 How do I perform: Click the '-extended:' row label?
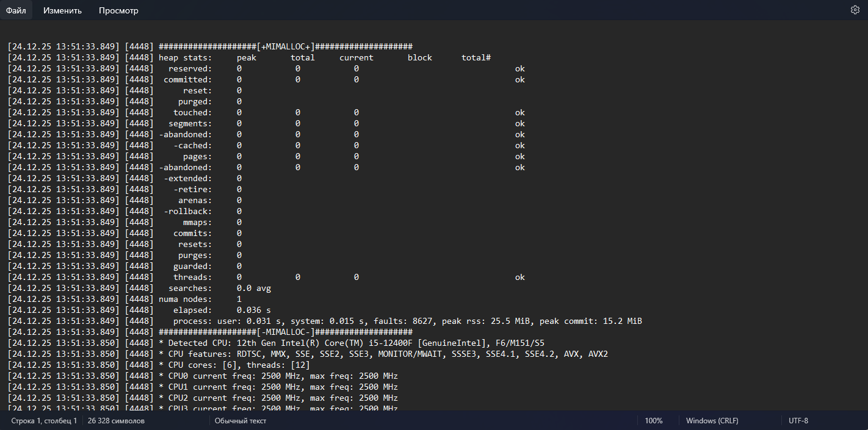click(x=188, y=178)
